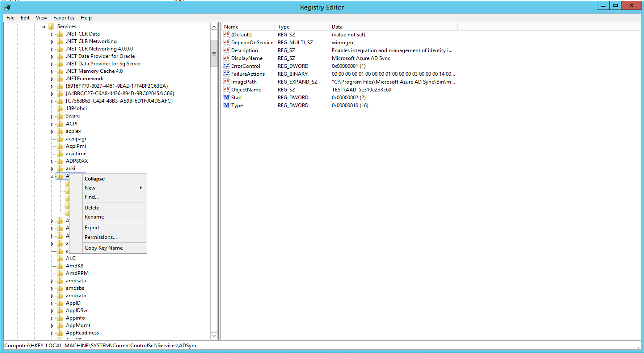Expand the amdsbs tree node
The width and height of the screenshot is (644, 353).
[52, 288]
